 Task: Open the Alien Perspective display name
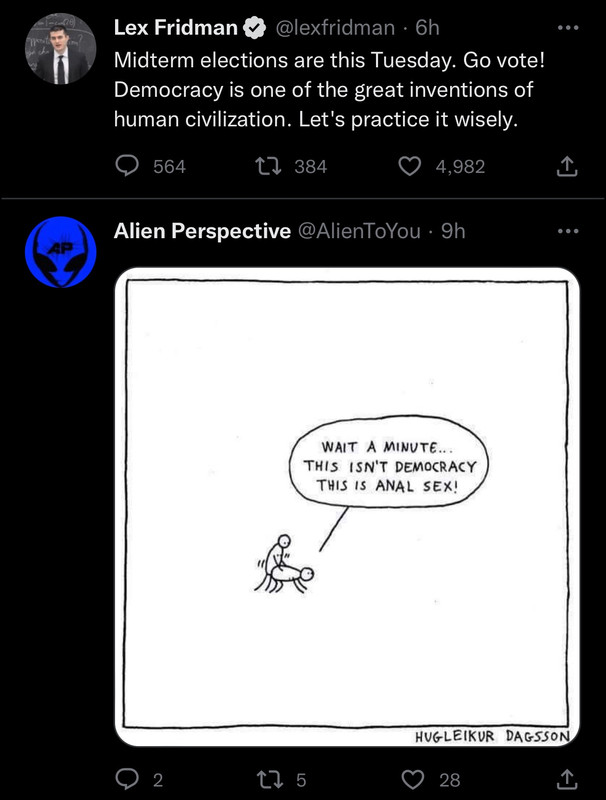pyautogui.click(x=202, y=231)
